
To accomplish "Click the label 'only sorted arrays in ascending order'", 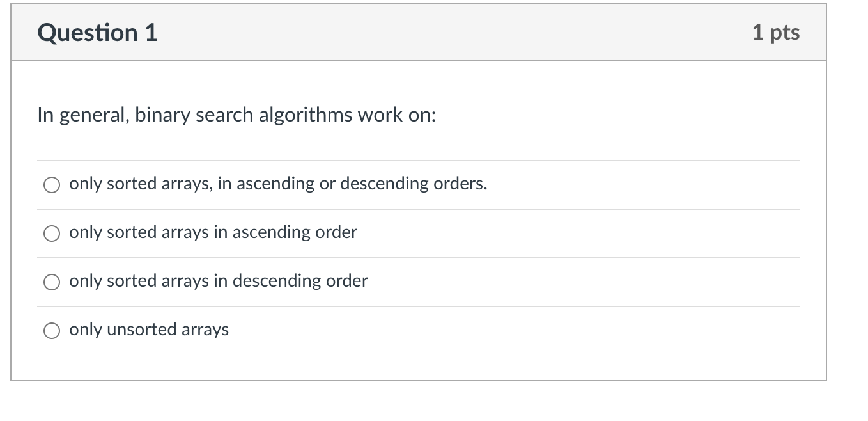I will [x=213, y=232].
